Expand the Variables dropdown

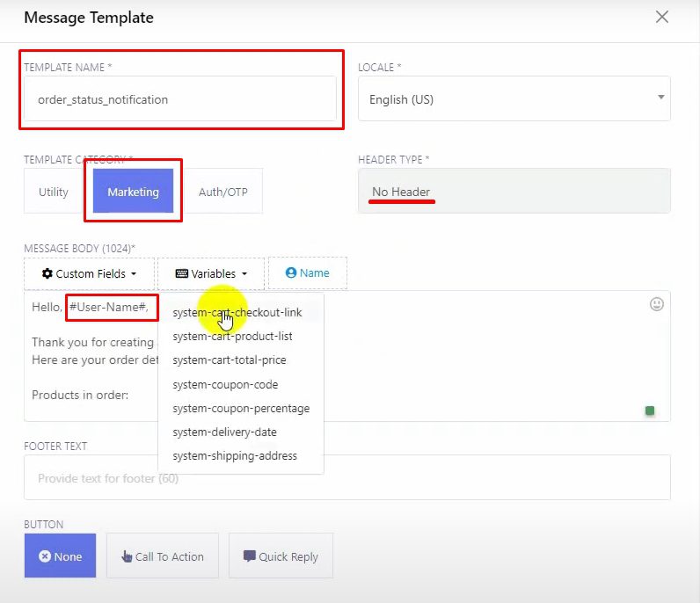coord(211,273)
